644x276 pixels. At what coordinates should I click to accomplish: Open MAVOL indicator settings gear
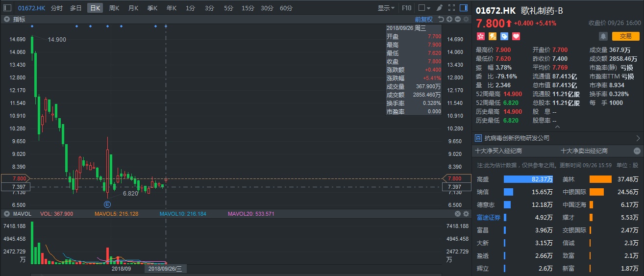click(466, 214)
